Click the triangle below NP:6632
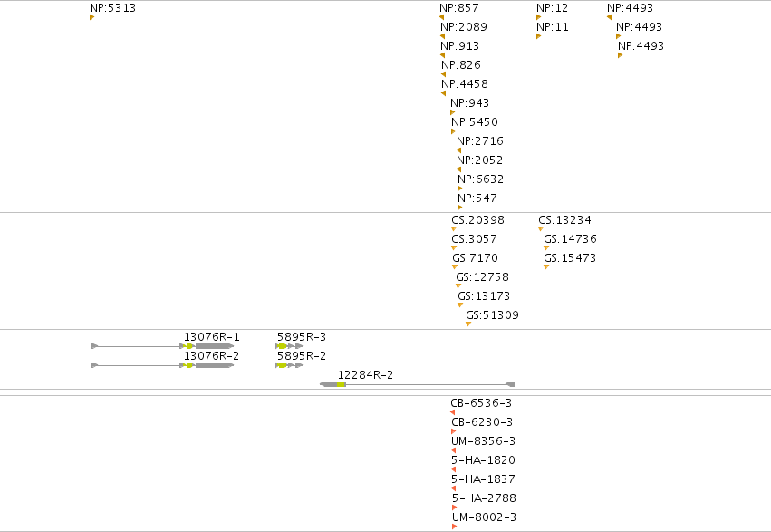This screenshot has width=771, height=532. pos(459,189)
